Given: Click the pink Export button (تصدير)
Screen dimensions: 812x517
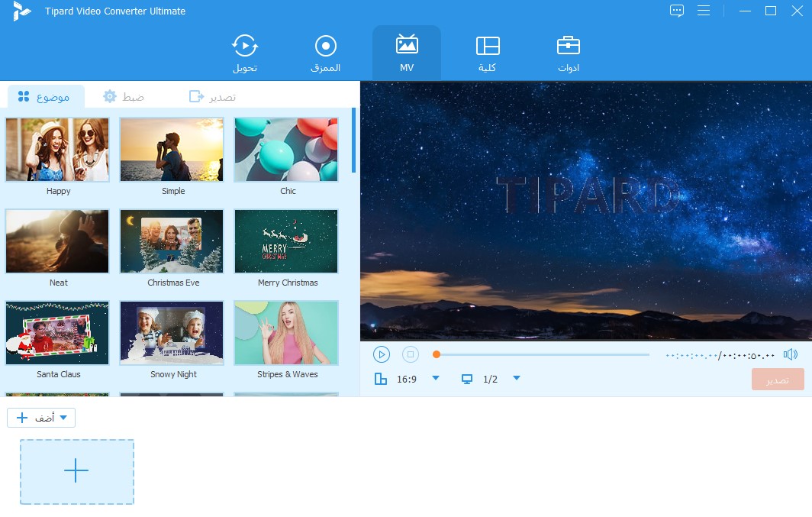Looking at the screenshot, I should coord(778,380).
